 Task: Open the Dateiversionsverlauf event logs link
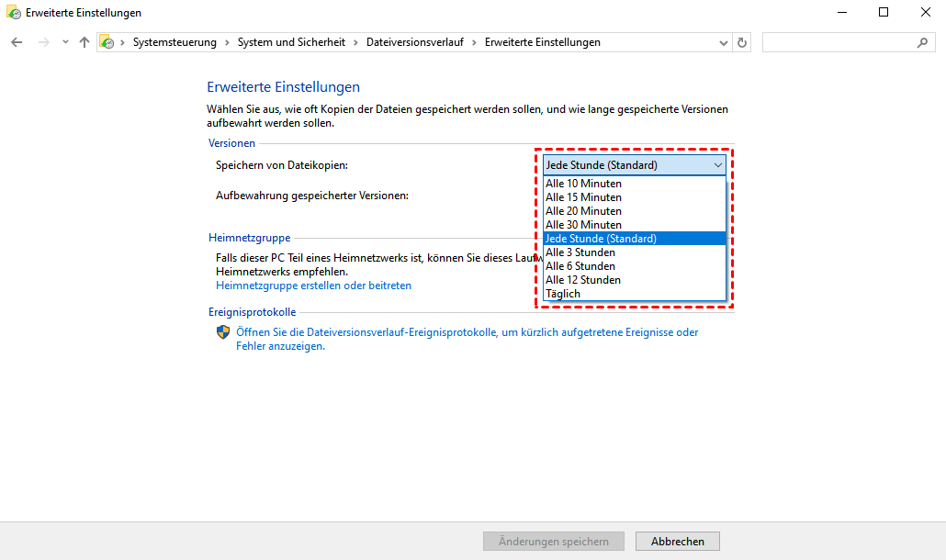tap(467, 332)
